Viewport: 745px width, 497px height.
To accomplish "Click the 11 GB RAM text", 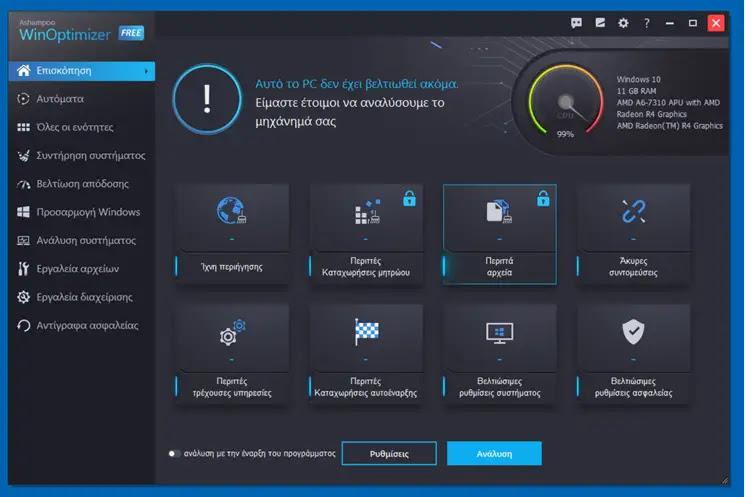I will tap(636, 91).
